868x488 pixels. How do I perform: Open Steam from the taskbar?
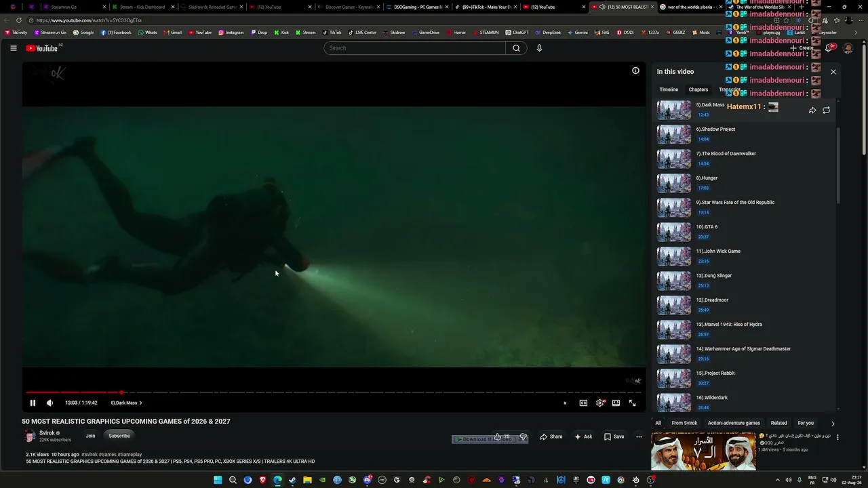click(292, 480)
